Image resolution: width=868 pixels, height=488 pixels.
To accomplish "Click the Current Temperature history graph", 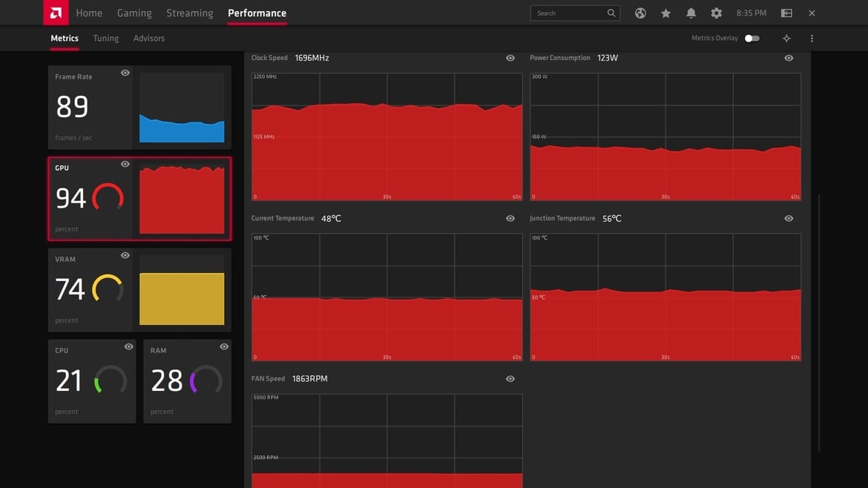I will tap(387, 297).
